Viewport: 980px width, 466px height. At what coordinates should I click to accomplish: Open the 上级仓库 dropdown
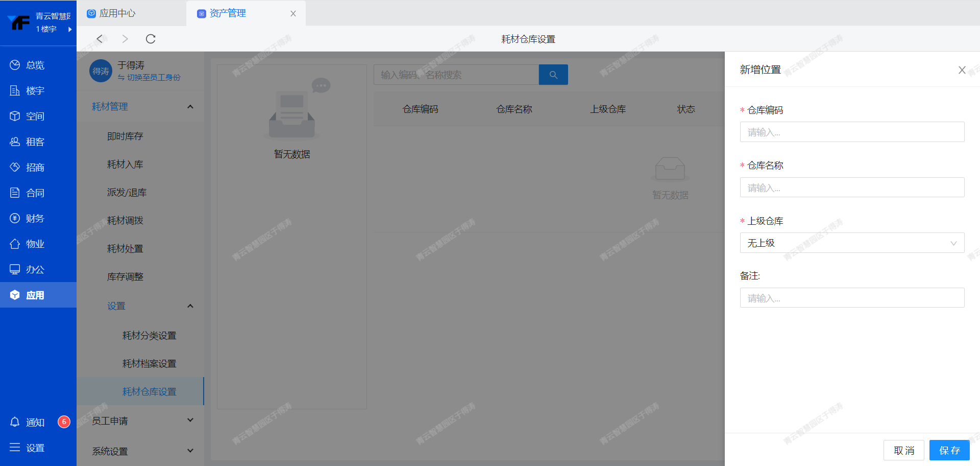click(851, 243)
